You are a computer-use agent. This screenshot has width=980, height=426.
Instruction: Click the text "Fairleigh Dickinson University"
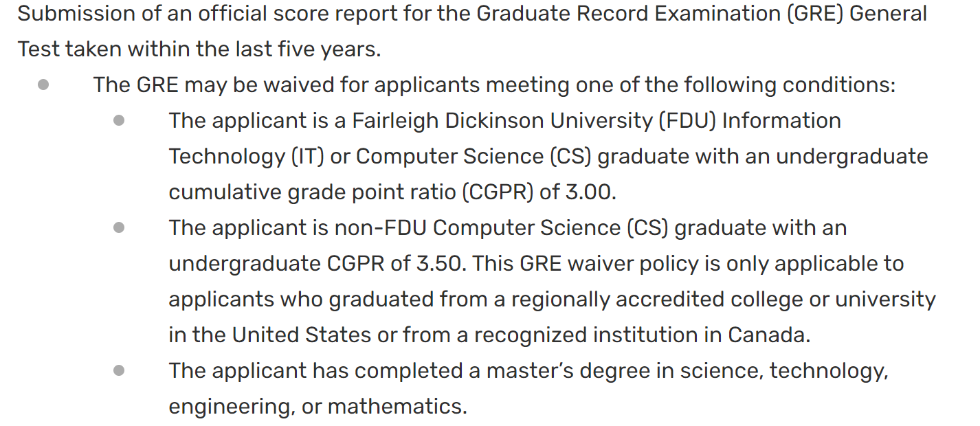pos(501,121)
